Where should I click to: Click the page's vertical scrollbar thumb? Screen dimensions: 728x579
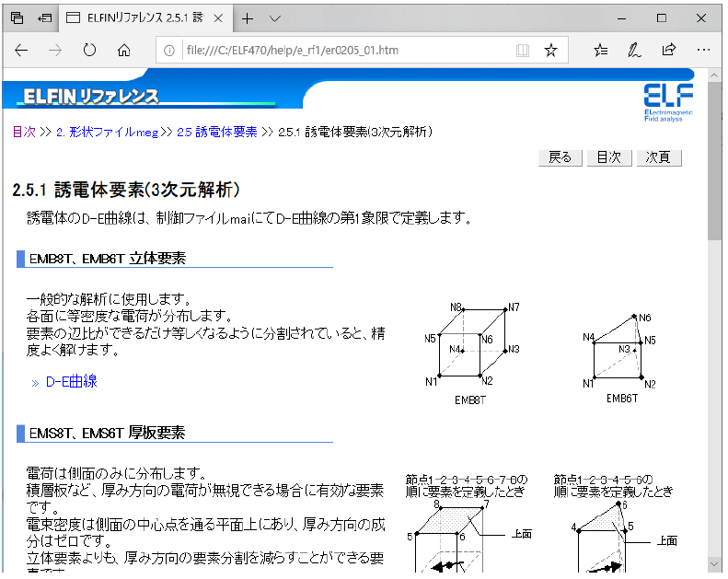point(714,160)
